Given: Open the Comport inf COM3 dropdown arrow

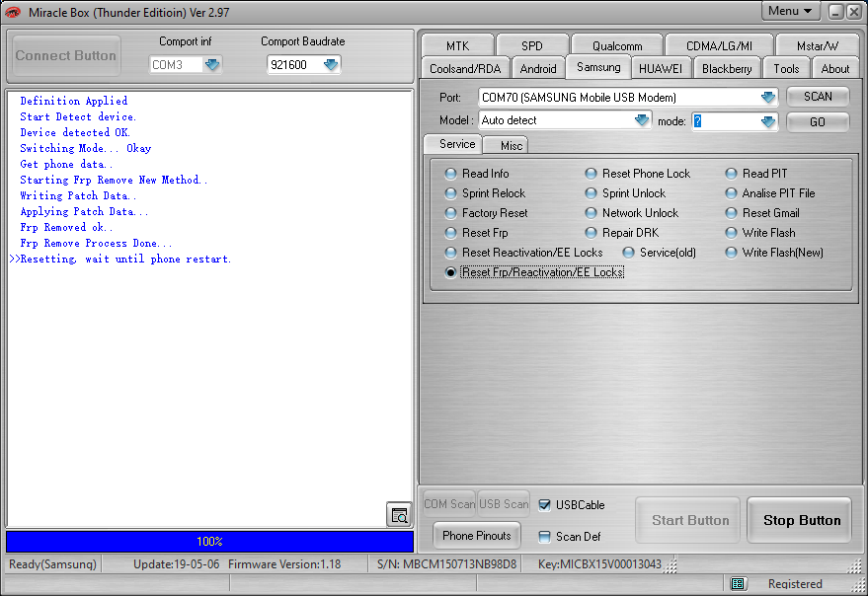Looking at the screenshot, I should 212,65.
